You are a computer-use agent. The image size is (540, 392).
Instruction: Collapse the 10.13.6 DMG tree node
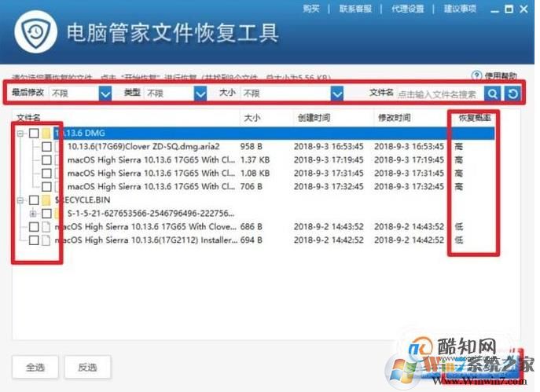[x=20, y=134]
